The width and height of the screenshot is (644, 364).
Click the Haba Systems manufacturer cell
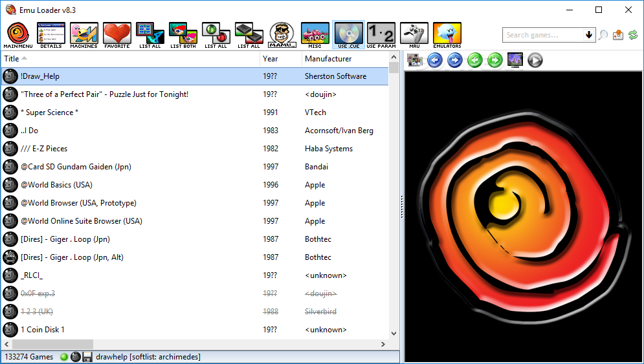click(x=329, y=149)
